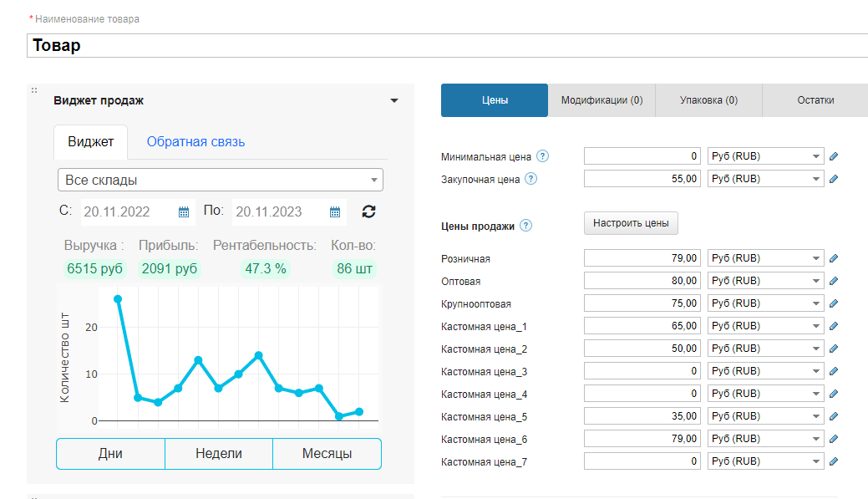Viewport: 868px width, 499px height.
Task: Open the calendar for the start date
Action: click(x=184, y=211)
